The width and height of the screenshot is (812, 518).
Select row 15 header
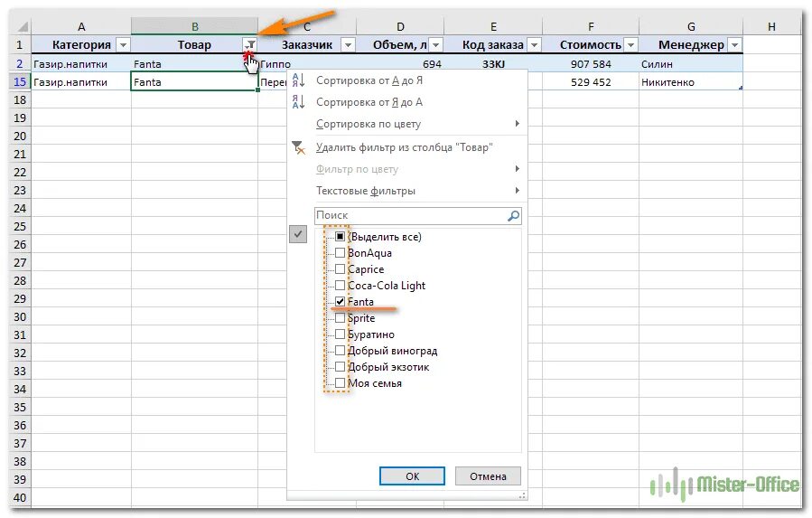[x=20, y=81]
